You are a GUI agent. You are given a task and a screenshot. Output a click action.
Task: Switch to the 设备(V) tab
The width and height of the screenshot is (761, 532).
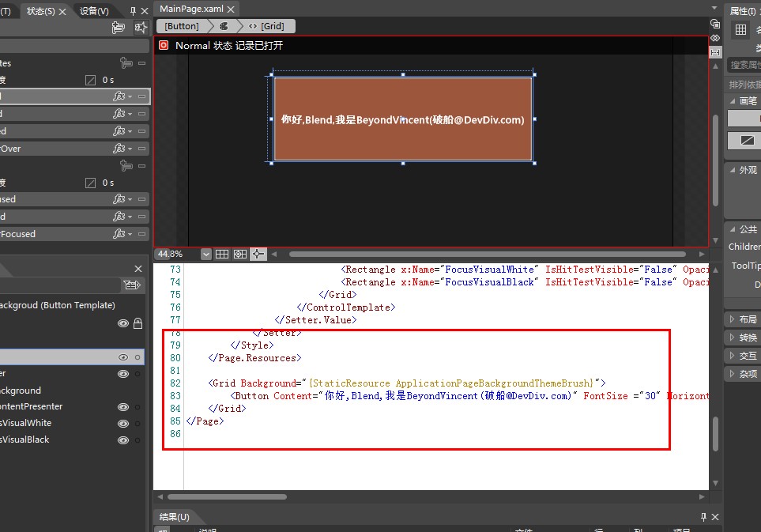tap(94, 11)
